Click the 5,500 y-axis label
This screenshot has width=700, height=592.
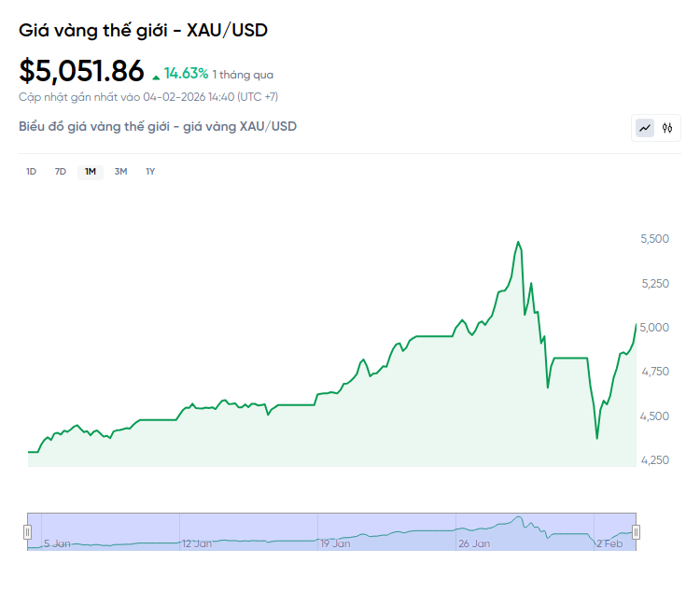point(655,239)
